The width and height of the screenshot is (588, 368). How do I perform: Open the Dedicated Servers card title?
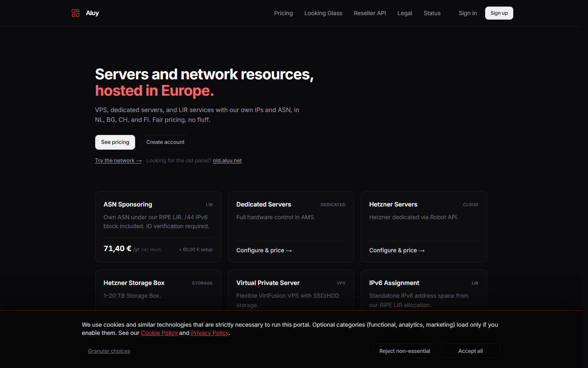pyautogui.click(x=264, y=204)
